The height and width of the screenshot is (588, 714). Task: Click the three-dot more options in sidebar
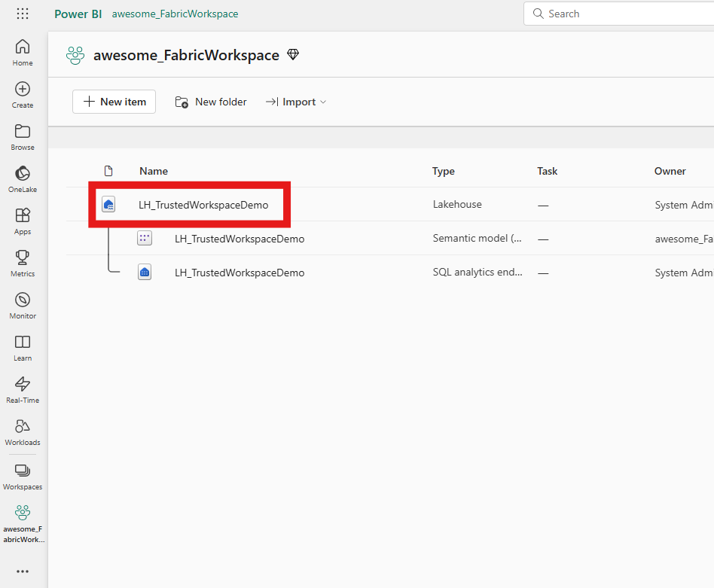pos(23,571)
